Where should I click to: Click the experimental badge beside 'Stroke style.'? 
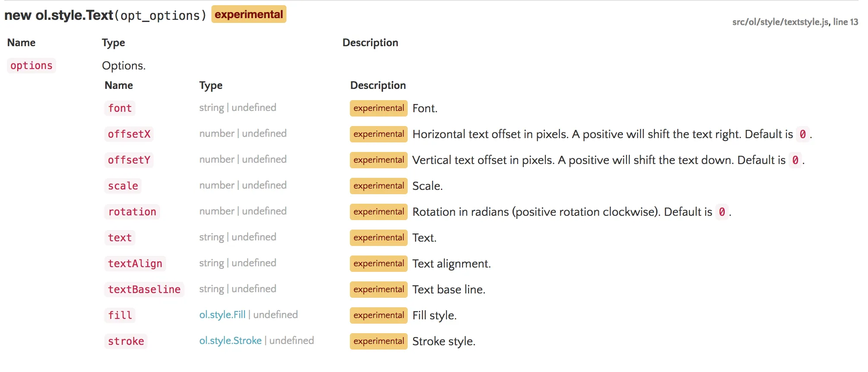[378, 341]
